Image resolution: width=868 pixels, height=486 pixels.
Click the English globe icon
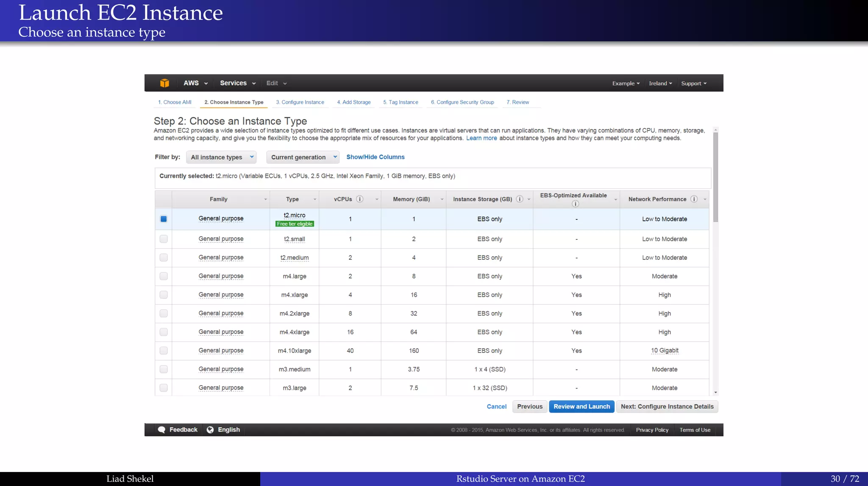click(x=210, y=430)
